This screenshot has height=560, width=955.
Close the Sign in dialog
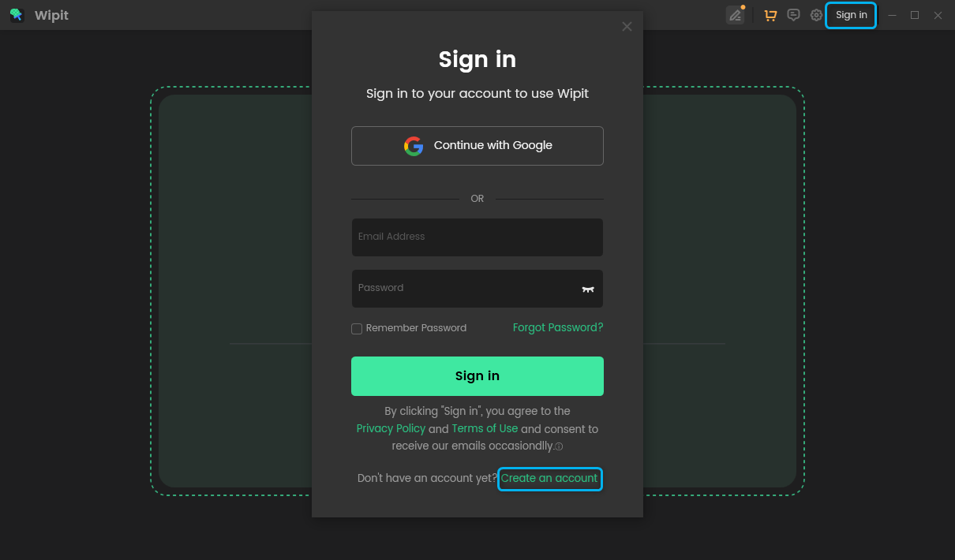pos(627,26)
